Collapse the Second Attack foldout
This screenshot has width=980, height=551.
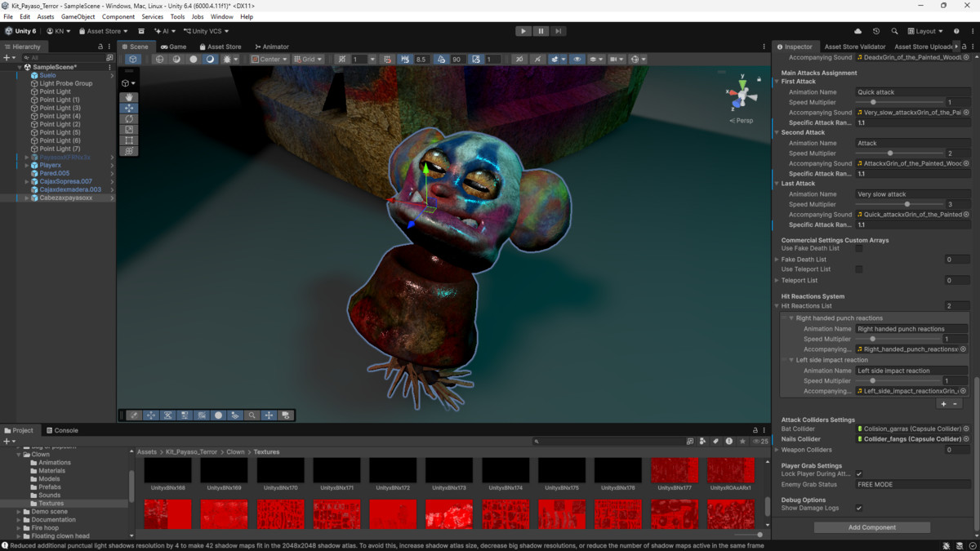pyautogui.click(x=777, y=132)
